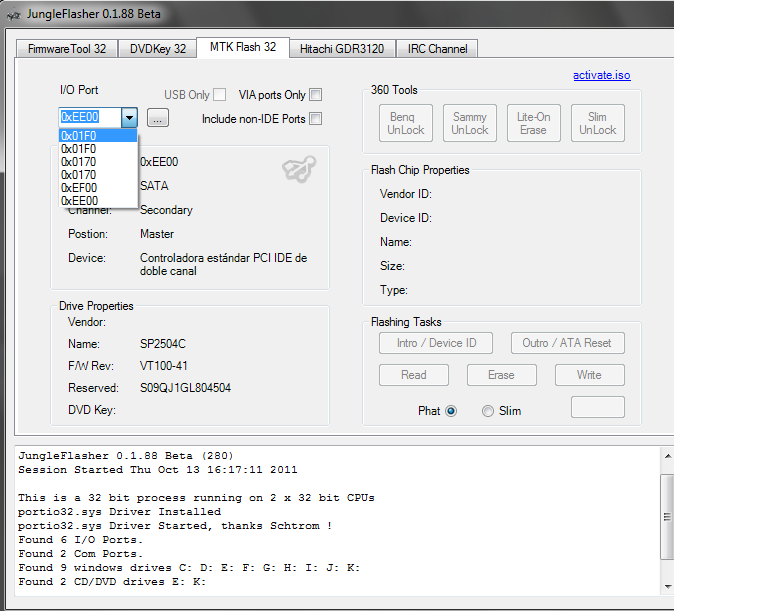Click the SATA value text
768x614 pixels.
click(154, 186)
